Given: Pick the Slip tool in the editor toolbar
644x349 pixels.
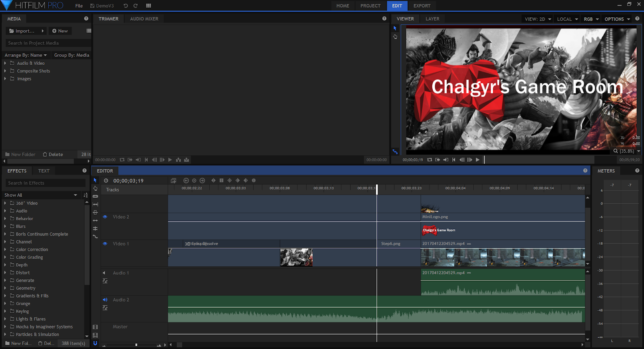Looking at the screenshot, I should 95,204.
